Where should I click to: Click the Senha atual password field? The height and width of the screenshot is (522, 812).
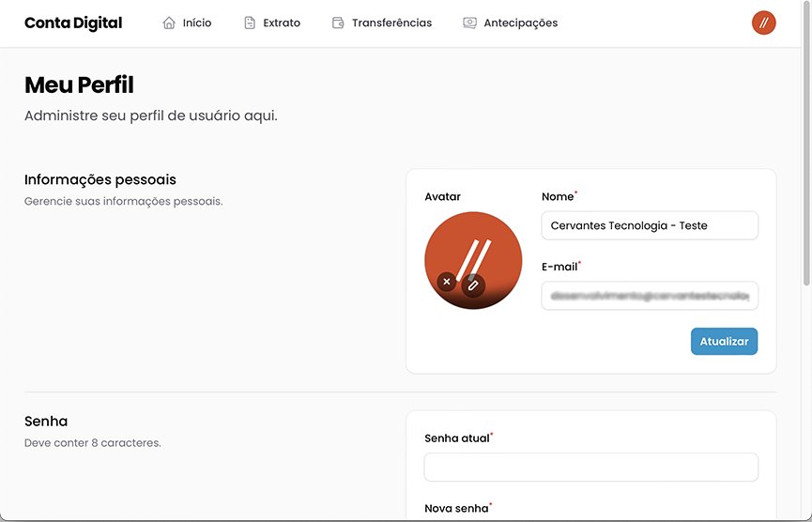point(590,467)
